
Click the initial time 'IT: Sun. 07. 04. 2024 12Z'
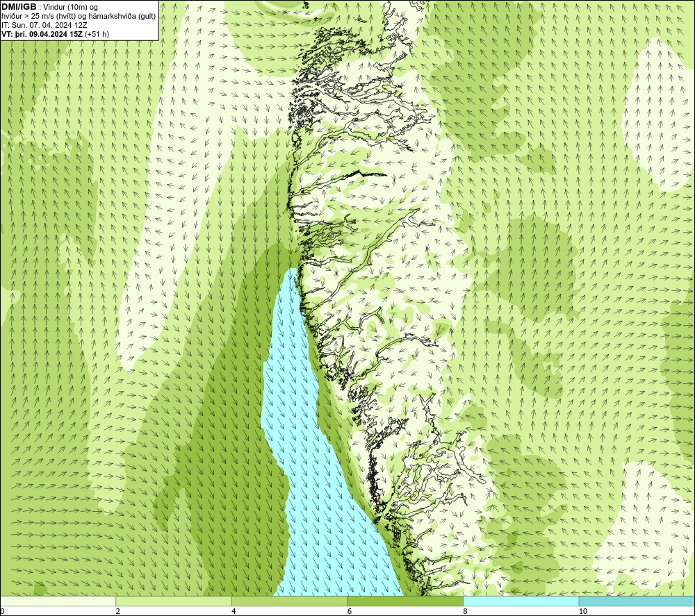(44, 25)
